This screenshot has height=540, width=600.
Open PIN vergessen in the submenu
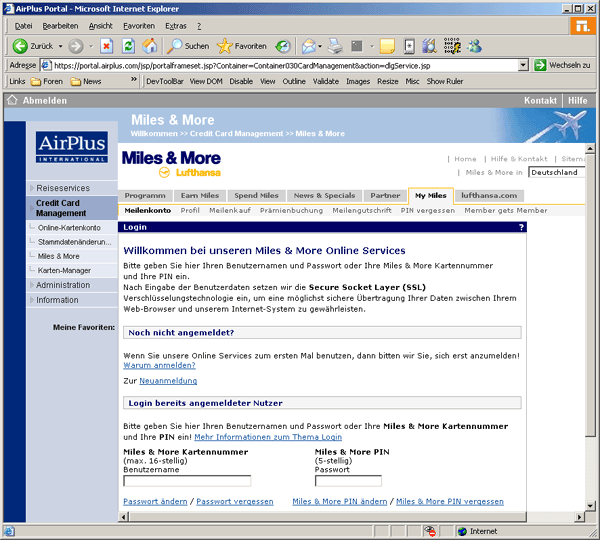click(x=428, y=210)
